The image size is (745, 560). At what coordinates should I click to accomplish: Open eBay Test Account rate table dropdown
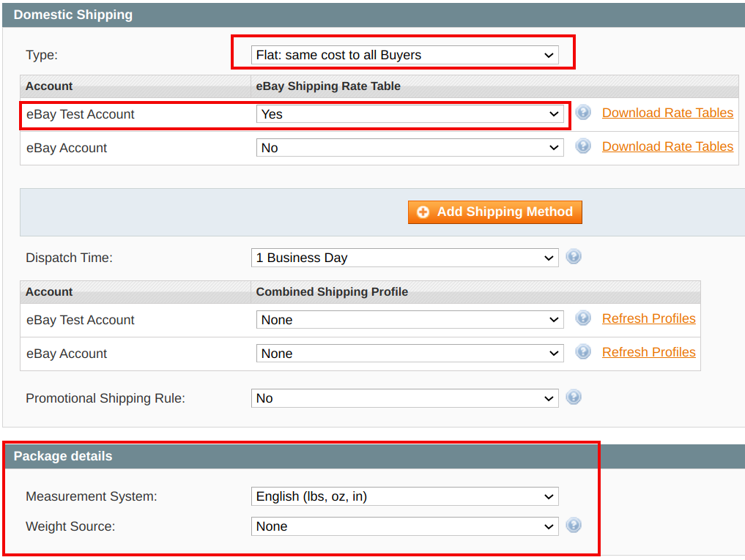409,114
